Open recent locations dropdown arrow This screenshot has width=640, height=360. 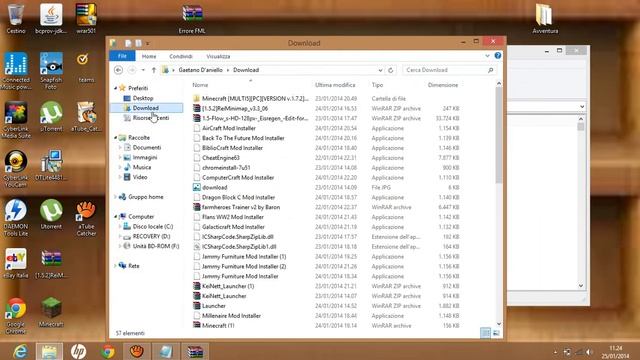pyautogui.click(x=143, y=70)
